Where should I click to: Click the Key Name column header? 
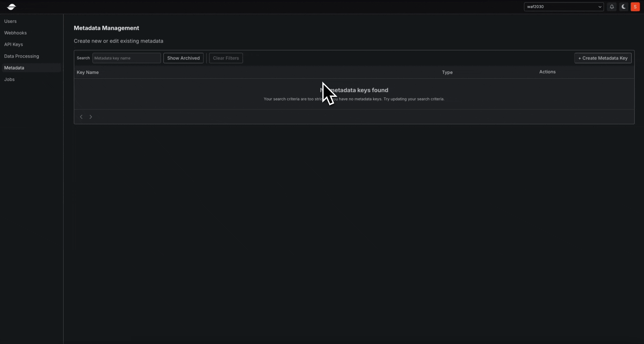point(87,72)
